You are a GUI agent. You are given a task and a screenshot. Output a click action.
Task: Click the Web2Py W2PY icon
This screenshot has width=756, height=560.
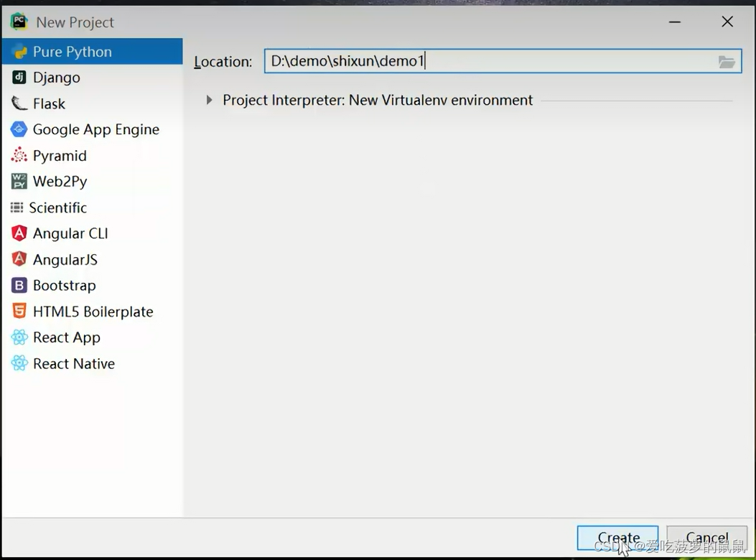(x=19, y=182)
